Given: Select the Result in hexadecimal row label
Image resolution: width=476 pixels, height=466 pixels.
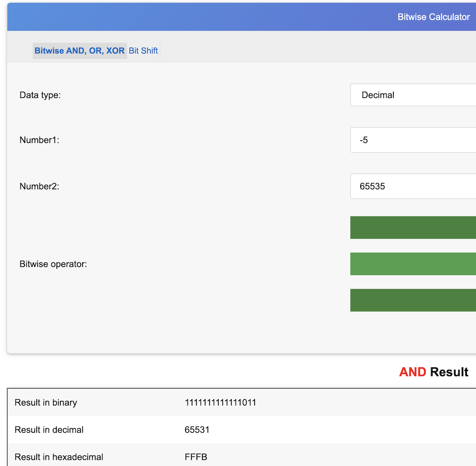Looking at the screenshot, I should pos(59,457).
